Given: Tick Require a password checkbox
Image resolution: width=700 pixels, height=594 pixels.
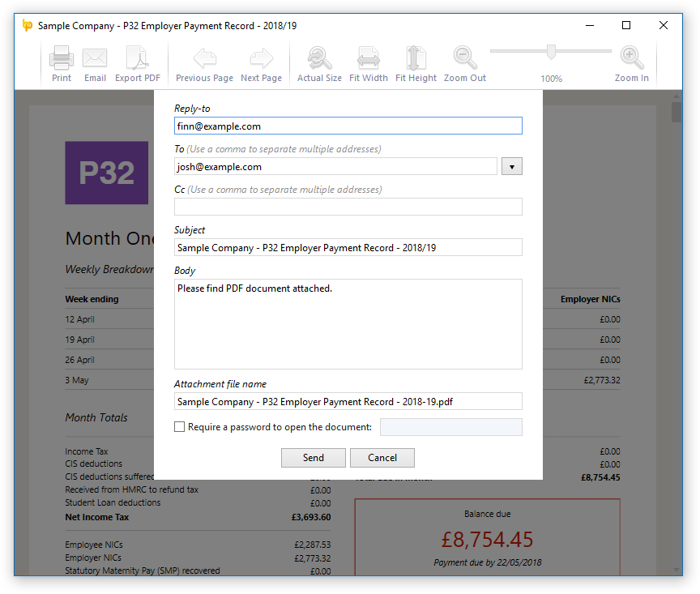Looking at the screenshot, I should tap(180, 427).
